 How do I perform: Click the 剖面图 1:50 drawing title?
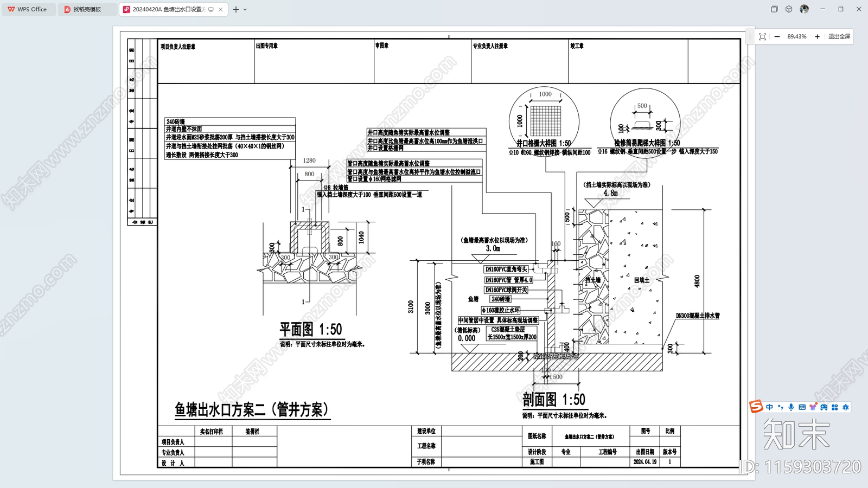(x=554, y=400)
